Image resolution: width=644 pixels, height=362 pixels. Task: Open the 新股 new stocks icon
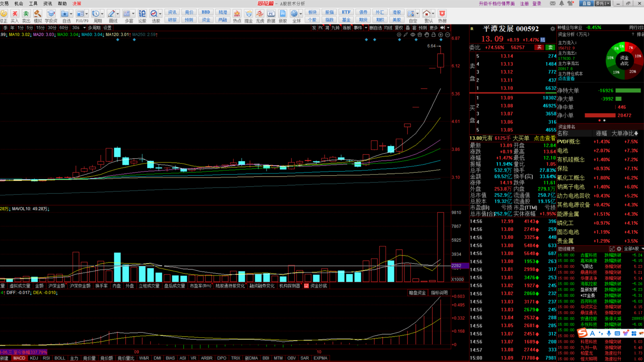pos(282,16)
